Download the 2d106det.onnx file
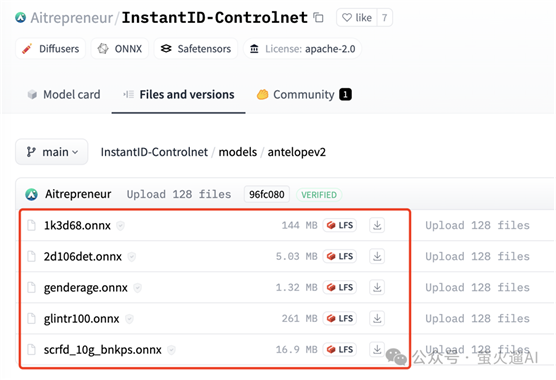 point(377,256)
